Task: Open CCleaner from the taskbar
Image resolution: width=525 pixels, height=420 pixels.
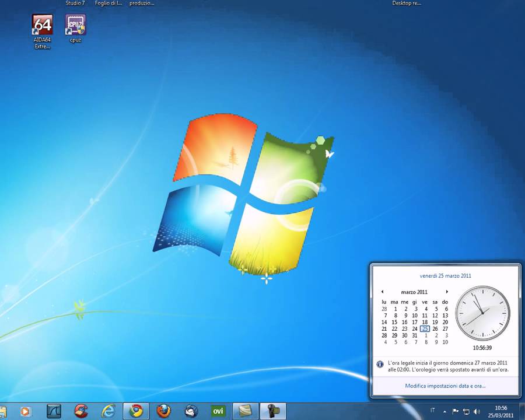Action: point(81,411)
